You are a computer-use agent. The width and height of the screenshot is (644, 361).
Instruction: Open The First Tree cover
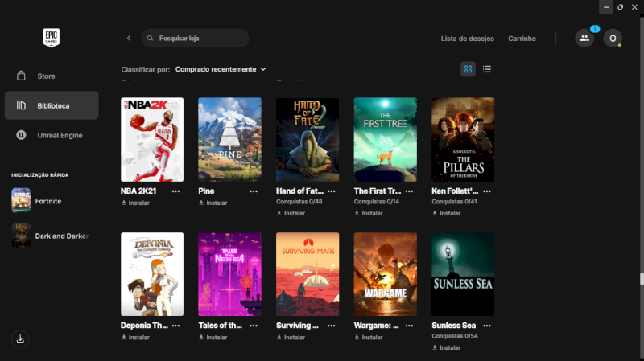tap(386, 139)
